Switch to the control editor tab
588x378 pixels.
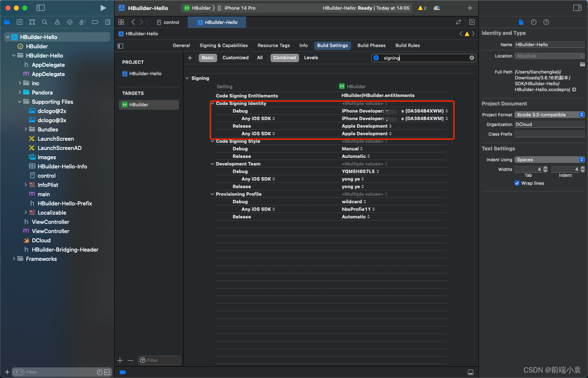coord(168,22)
